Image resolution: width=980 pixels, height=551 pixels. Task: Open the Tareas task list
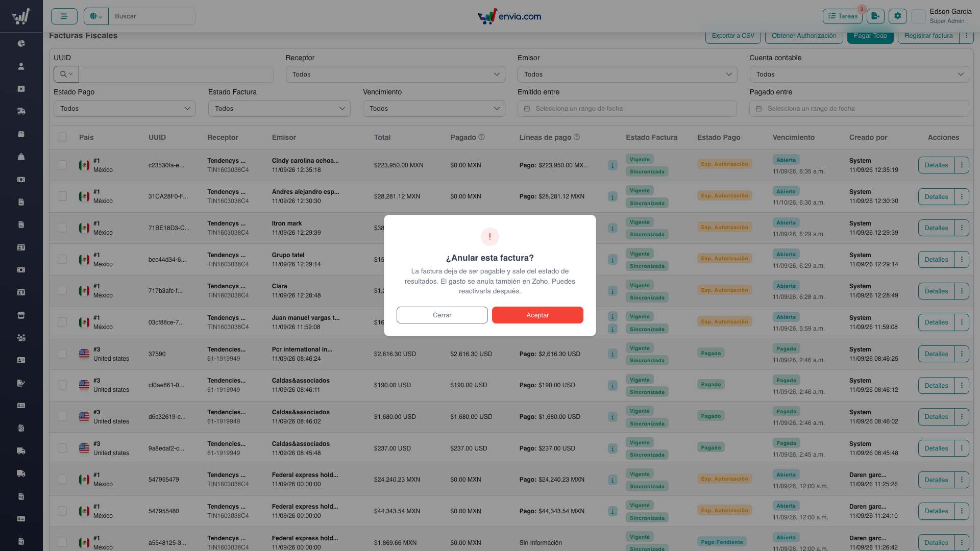842,16
